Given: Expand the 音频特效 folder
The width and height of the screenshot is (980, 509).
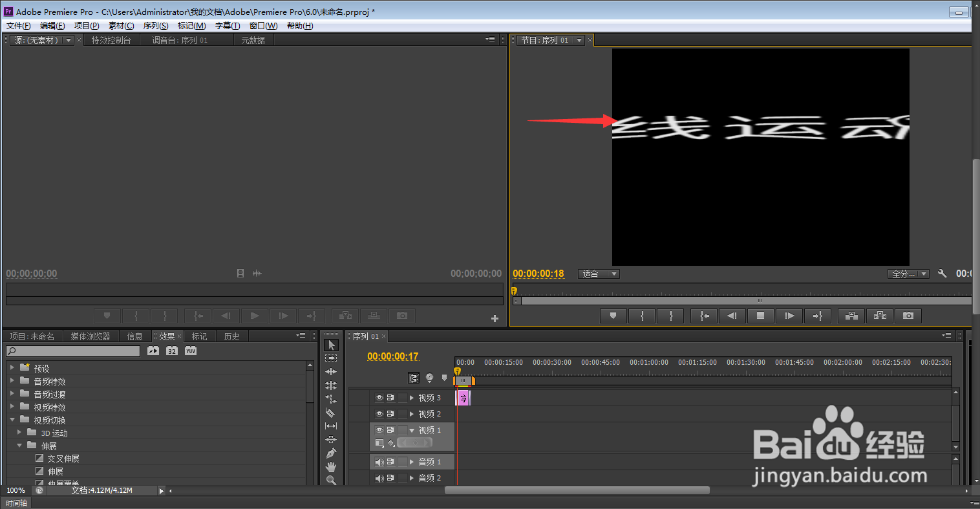Looking at the screenshot, I should click(x=12, y=380).
